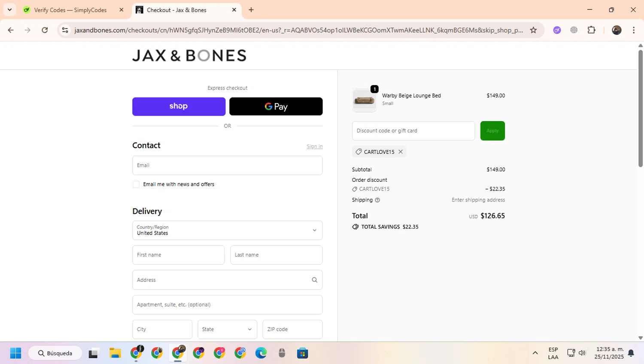Open Microsoft Store from the taskbar

[x=303, y=353]
